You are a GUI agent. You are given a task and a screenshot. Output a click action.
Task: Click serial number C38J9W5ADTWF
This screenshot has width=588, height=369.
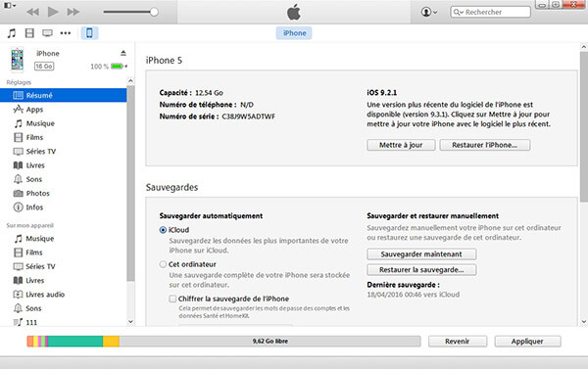pos(248,116)
